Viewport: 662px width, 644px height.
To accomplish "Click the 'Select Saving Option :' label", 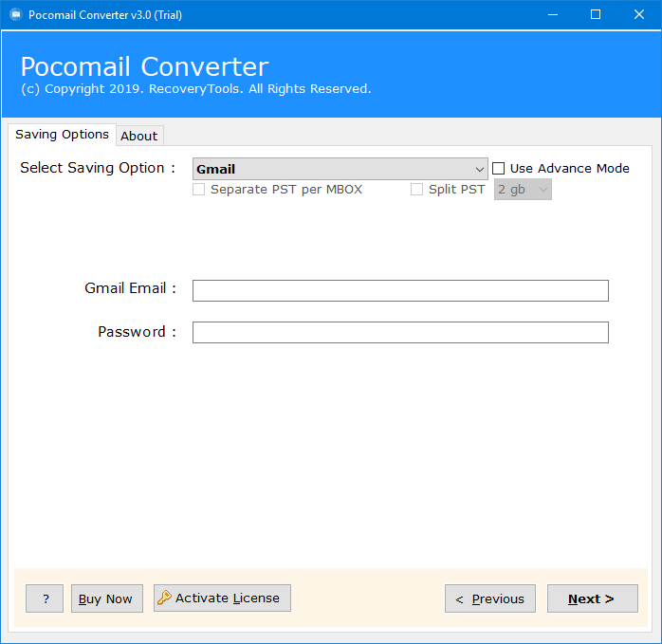I will [98, 168].
